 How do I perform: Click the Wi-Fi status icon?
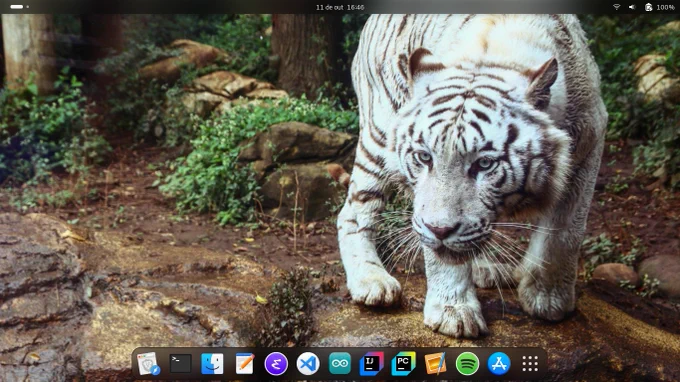pos(616,7)
